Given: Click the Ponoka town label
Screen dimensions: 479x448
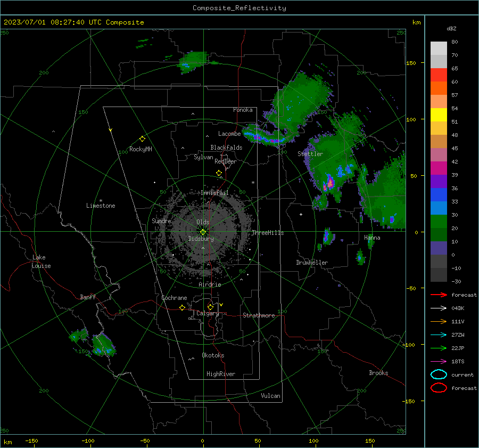Looking at the screenshot, I should (x=243, y=110).
